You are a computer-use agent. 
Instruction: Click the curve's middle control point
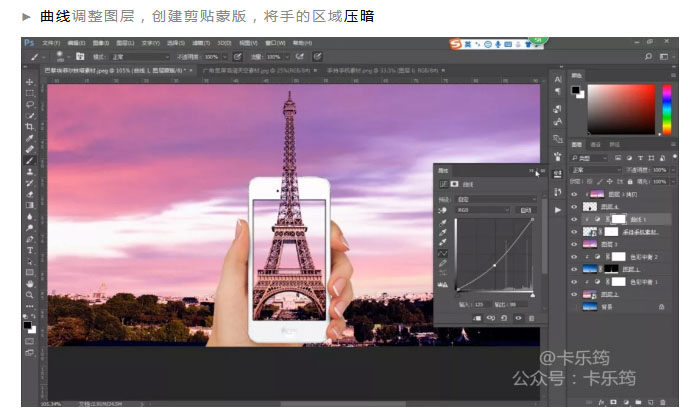click(495, 266)
